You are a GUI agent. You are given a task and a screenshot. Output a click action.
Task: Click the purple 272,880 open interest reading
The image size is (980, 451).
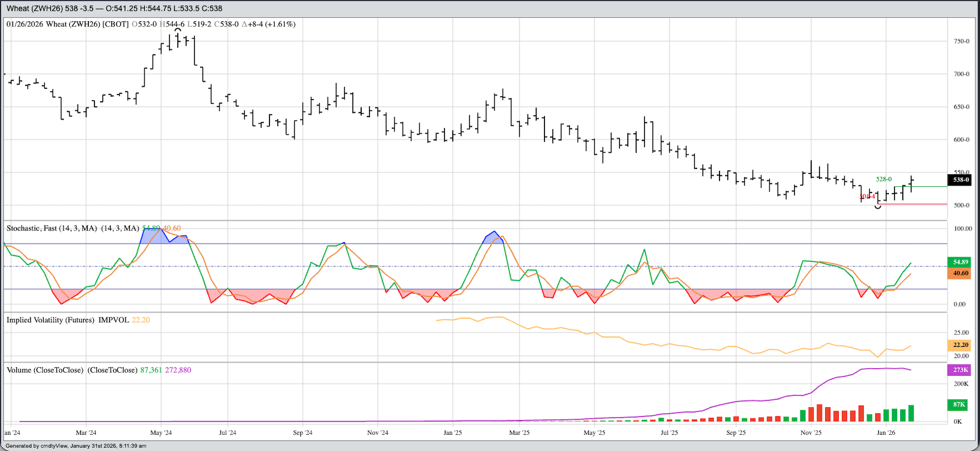point(178,370)
